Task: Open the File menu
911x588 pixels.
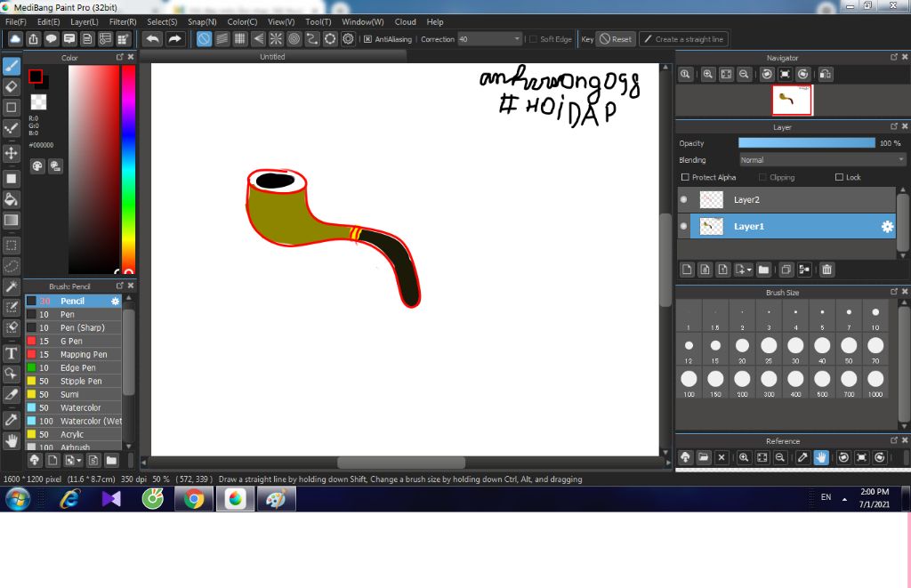Action: (x=16, y=21)
